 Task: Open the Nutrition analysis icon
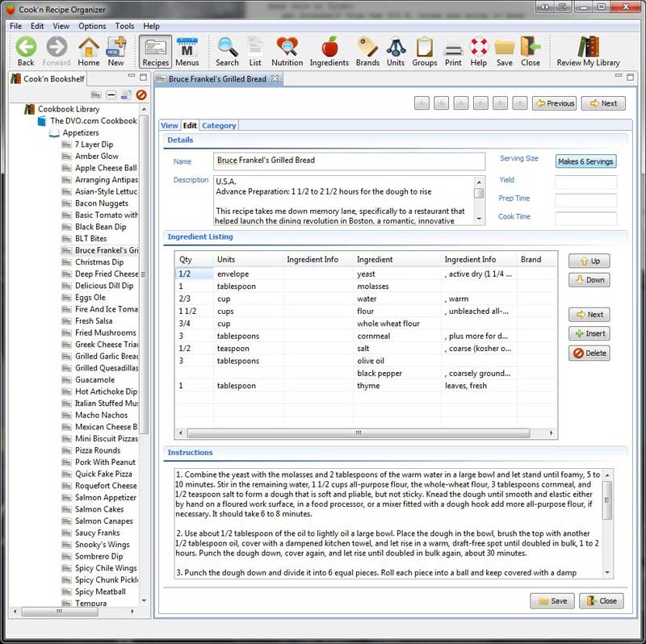(x=287, y=52)
